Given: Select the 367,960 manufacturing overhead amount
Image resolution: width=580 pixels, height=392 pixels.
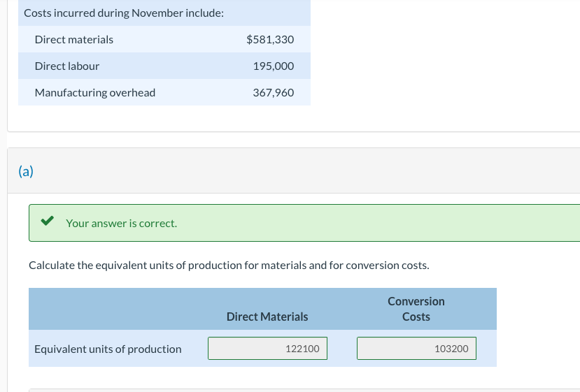Looking at the screenshot, I should coord(274,92).
